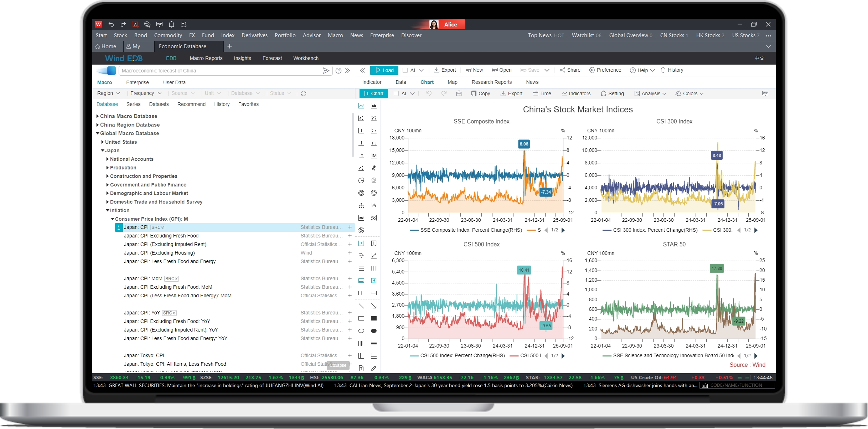
Task: Tick the AI checkbox beside Chart button
Action: coord(396,94)
